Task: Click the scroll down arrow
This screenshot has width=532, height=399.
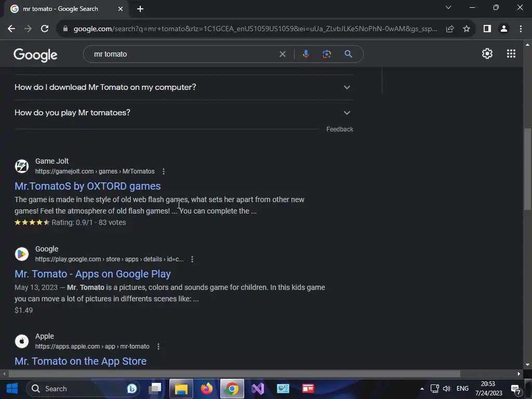Action: coord(527,365)
